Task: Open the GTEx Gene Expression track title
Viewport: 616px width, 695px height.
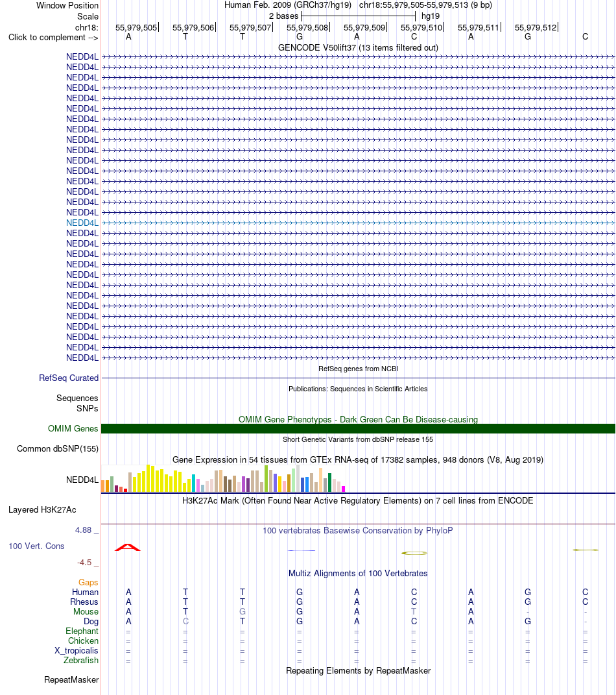Action: pyautogui.click(x=358, y=459)
